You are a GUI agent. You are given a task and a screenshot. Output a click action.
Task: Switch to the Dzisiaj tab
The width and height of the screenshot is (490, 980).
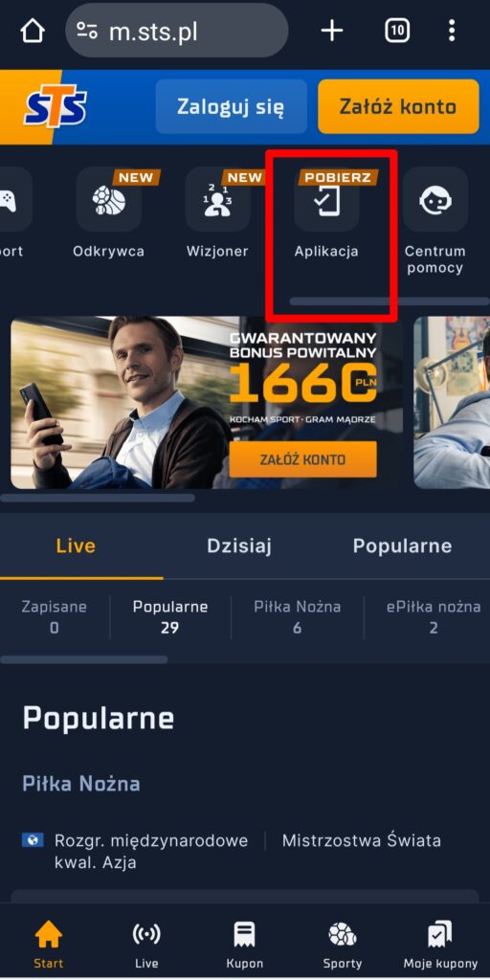point(239,546)
